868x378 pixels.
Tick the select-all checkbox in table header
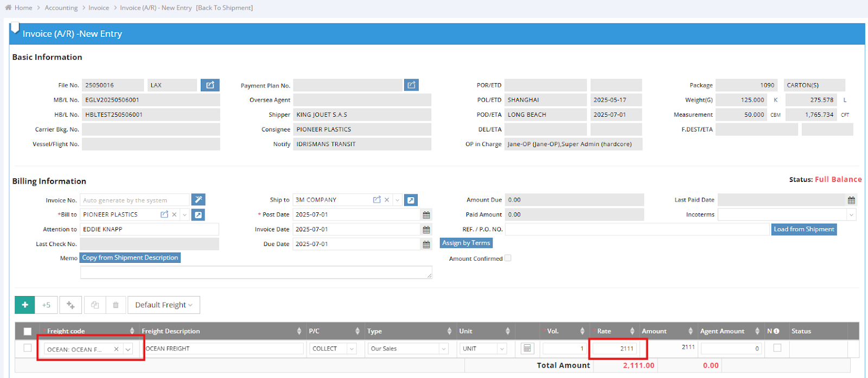coord(28,331)
